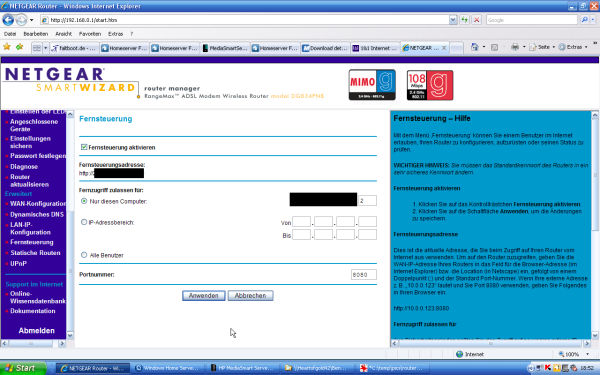The image size is (600, 375).
Task: Click the Anwenden button
Action: (204, 295)
